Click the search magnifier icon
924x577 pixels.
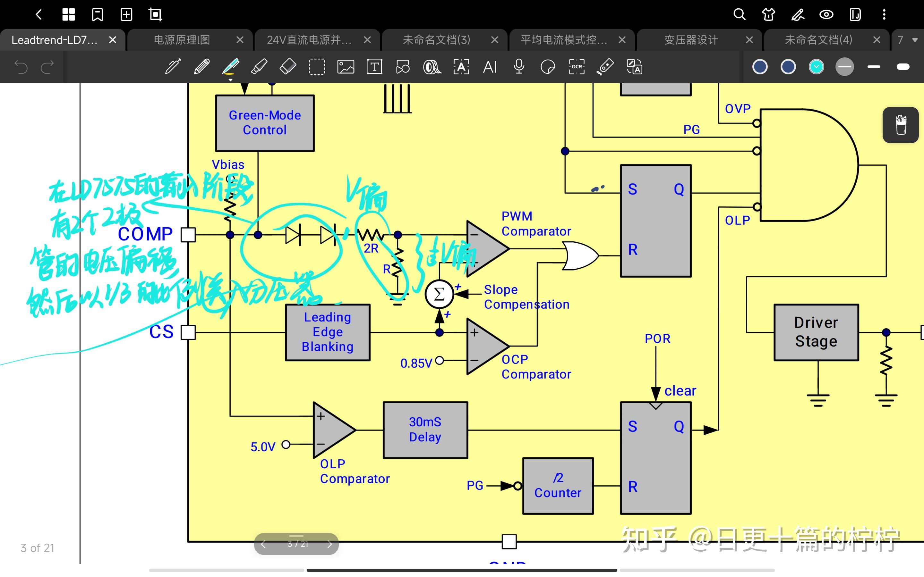click(740, 14)
